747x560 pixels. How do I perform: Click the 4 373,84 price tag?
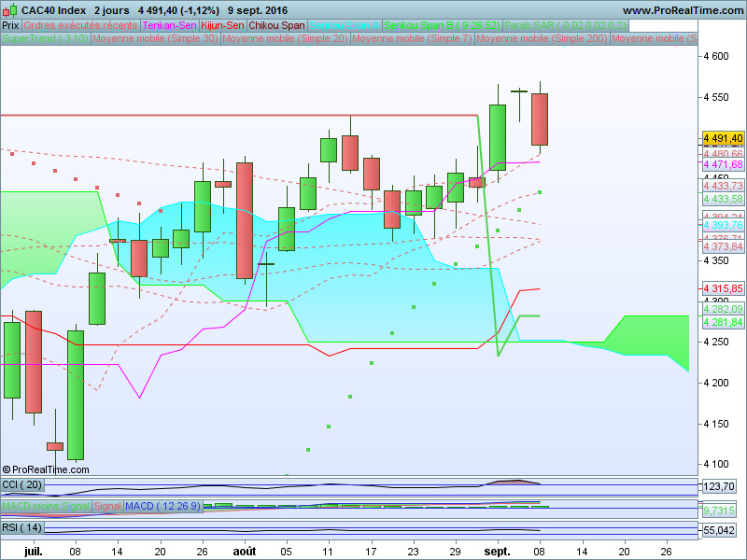(x=723, y=246)
